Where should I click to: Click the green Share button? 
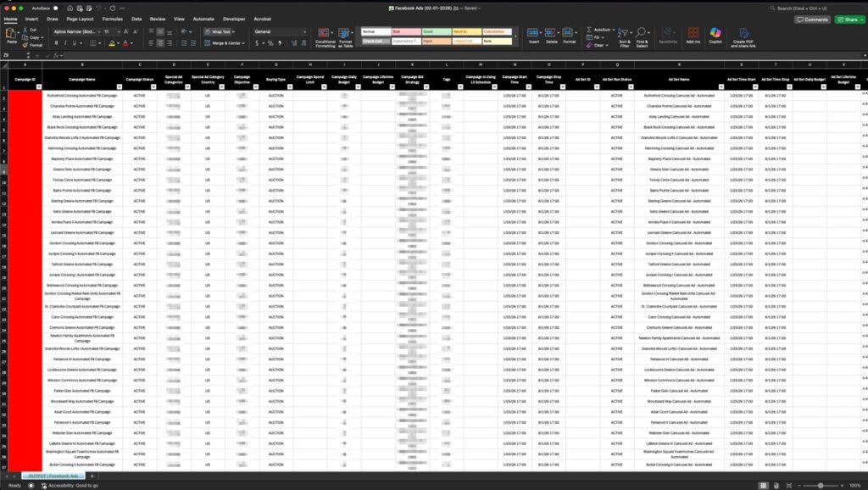[x=849, y=19]
